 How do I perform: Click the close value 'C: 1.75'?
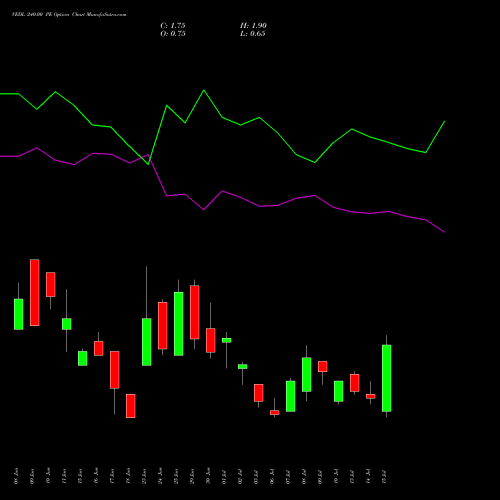[173, 26]
